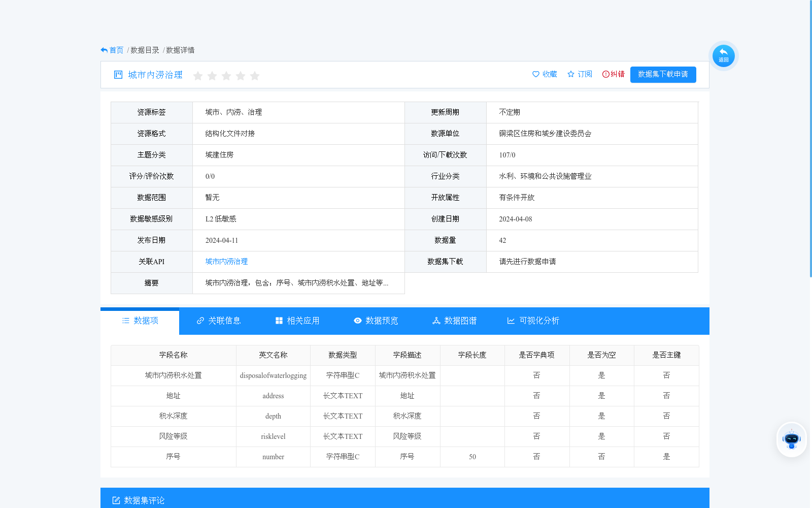The image size is (812, 508).
Task: Click the number field cell
Action: [x=273, y=457]
